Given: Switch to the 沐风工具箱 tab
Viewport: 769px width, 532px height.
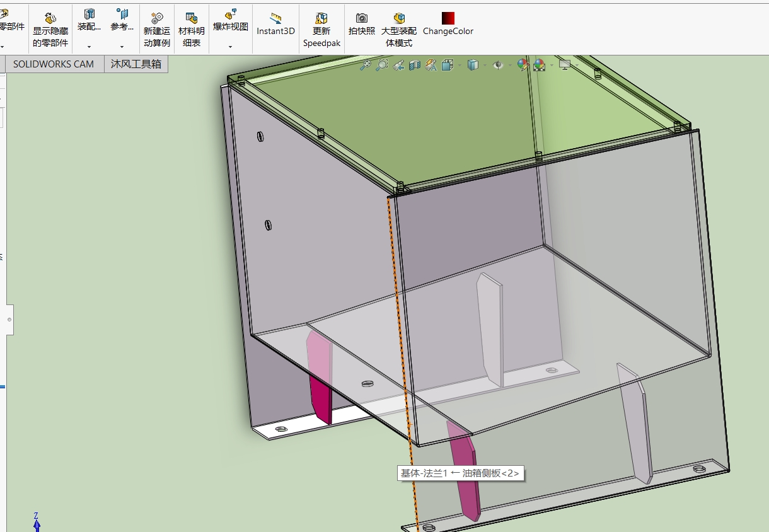Looking at the screenshot, I should 136,64.
